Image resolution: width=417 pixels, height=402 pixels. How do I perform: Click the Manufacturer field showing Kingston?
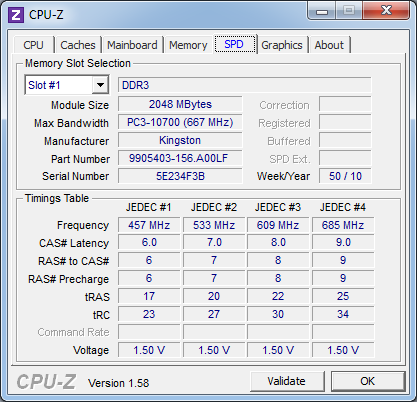coord(180,140)
